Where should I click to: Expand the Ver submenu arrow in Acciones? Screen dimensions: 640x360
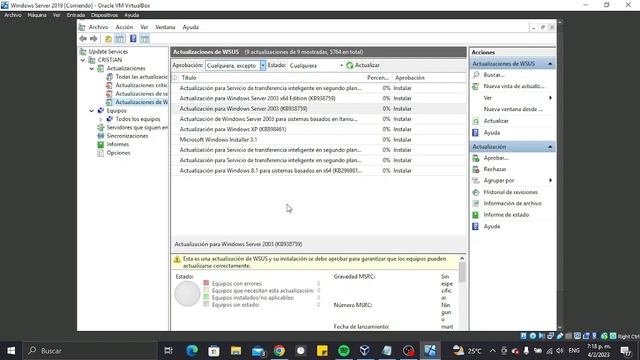(x=550, y=98)
